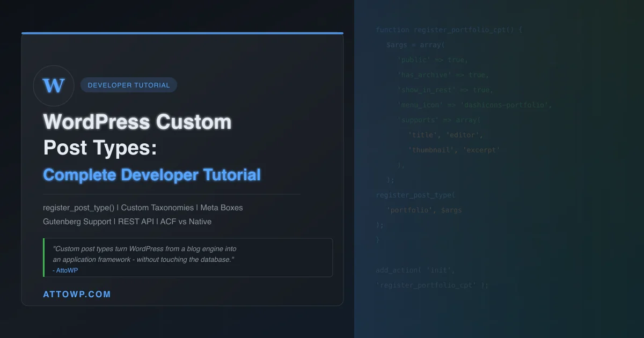
Task: Click the topic line starting with "Gutenberg Support"
Action: 127,221
